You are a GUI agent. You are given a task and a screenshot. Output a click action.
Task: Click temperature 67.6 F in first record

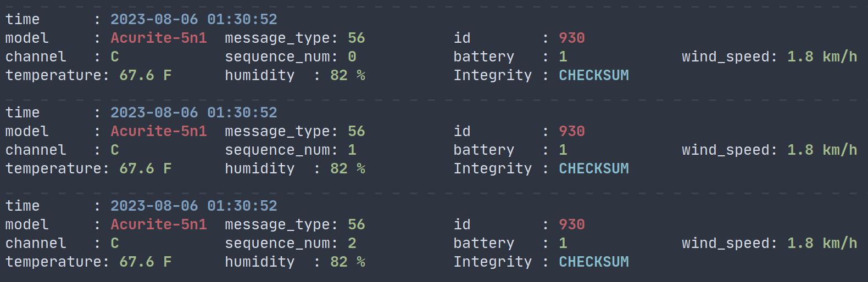pyautogui.click(x=146, y=75)
